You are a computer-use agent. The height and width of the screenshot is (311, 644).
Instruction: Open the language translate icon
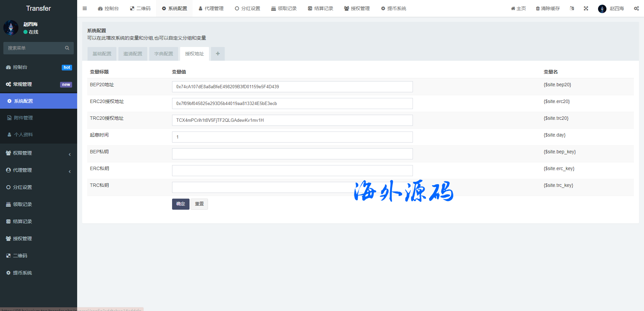coord(572,8)
